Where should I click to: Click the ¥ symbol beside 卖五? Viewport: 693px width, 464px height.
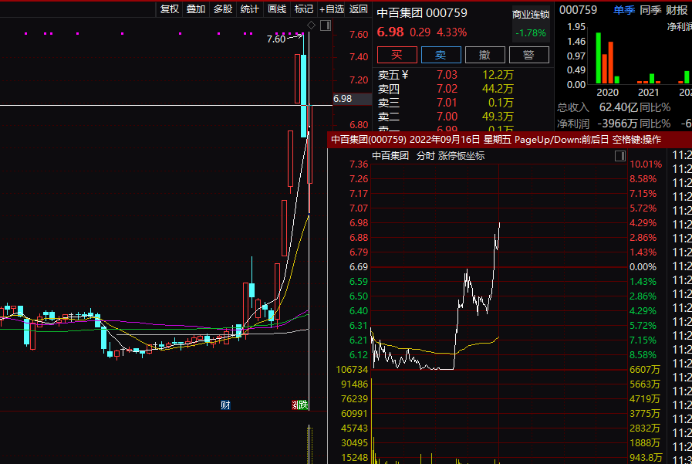tap(405, 75)
